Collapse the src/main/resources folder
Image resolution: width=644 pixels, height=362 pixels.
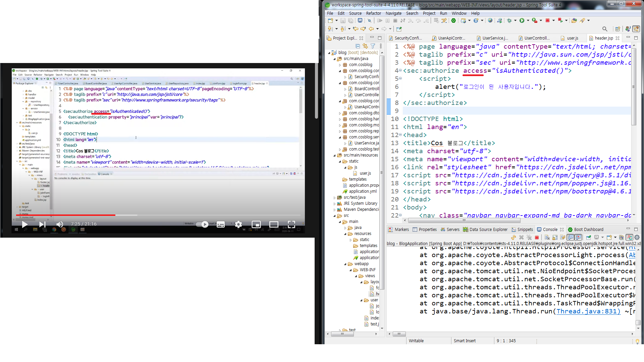pyautogui.click(x=334, y=155)
